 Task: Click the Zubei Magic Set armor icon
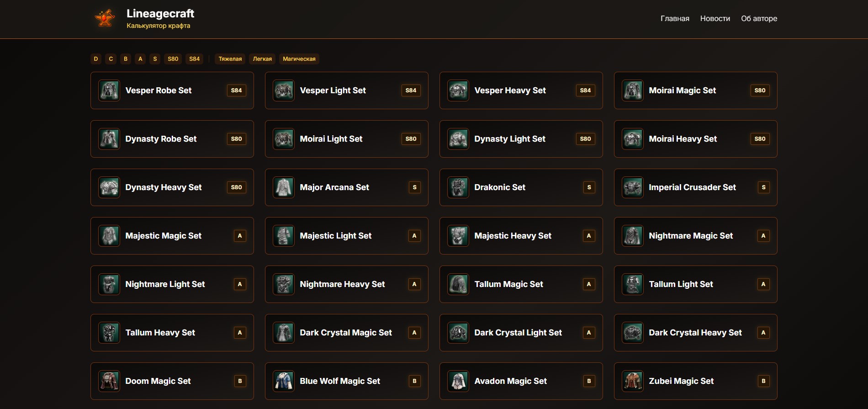tap(633, 381)
